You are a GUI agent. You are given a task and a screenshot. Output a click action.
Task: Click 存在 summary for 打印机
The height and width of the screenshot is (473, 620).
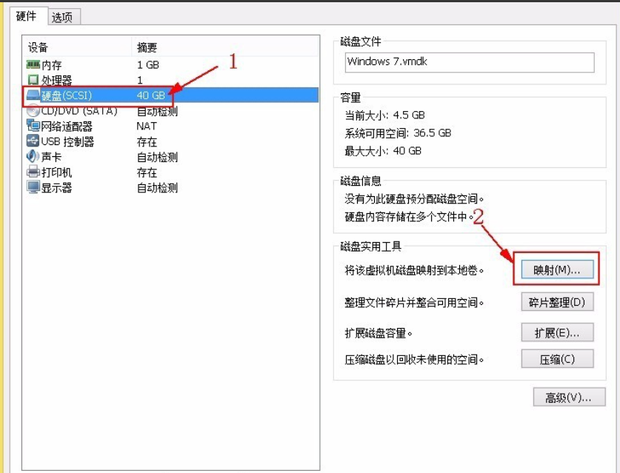coord(147,172)
